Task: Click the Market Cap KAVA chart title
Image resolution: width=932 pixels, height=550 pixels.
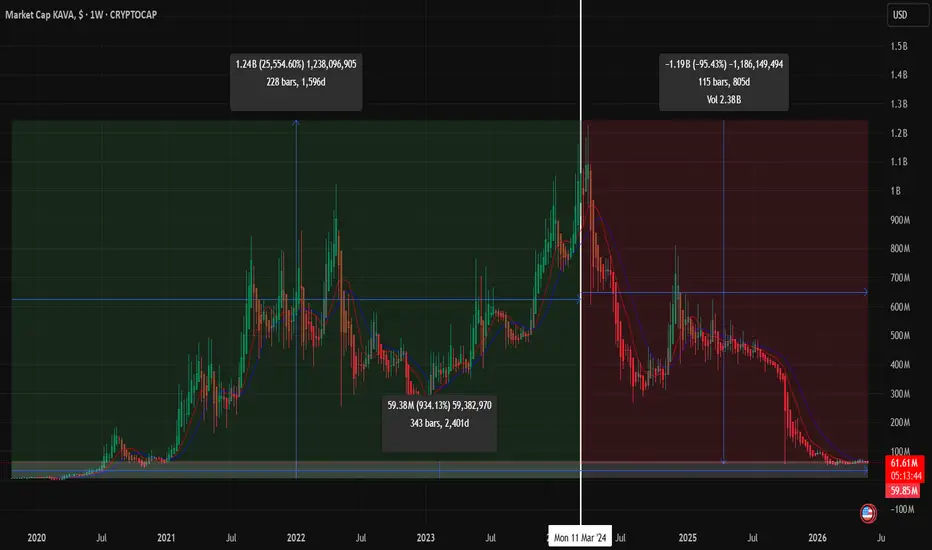Action: (x=81, y=14)
